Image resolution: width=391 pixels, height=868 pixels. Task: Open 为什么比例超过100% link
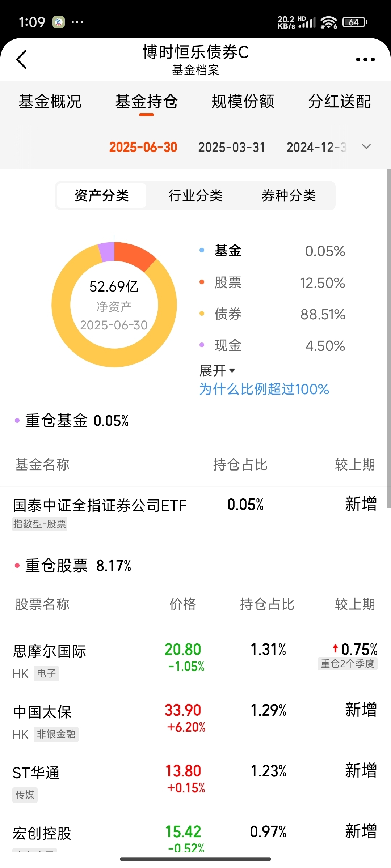[264, 389]
